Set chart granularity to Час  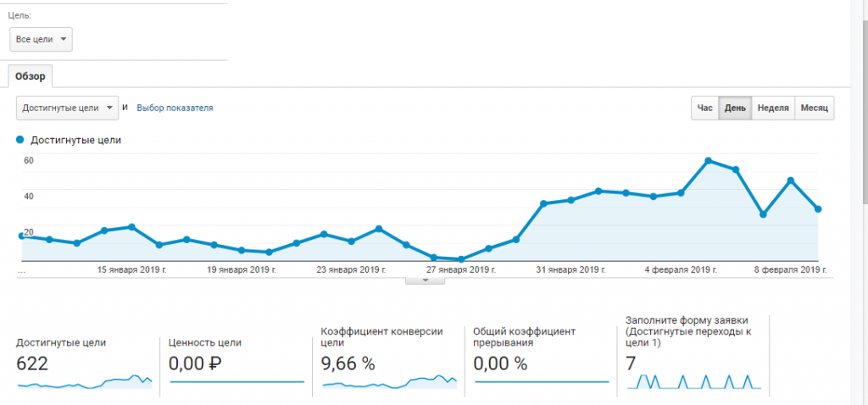coord(704,108)
